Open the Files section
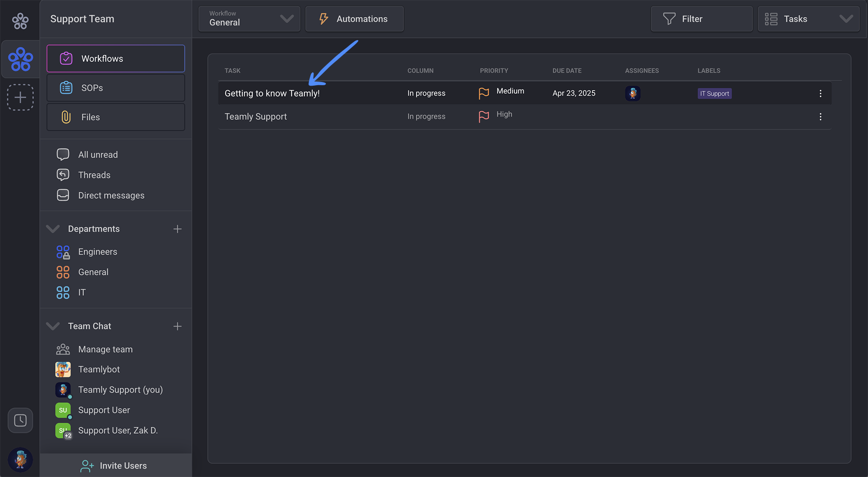Image resolution: width=868 pixels, height=477 pixels. tap(116, 117)
